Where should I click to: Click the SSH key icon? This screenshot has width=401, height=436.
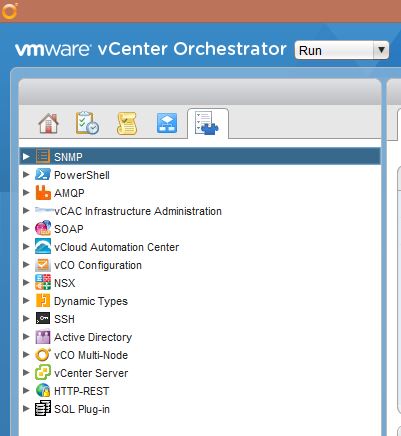click(x=43, y=319)
